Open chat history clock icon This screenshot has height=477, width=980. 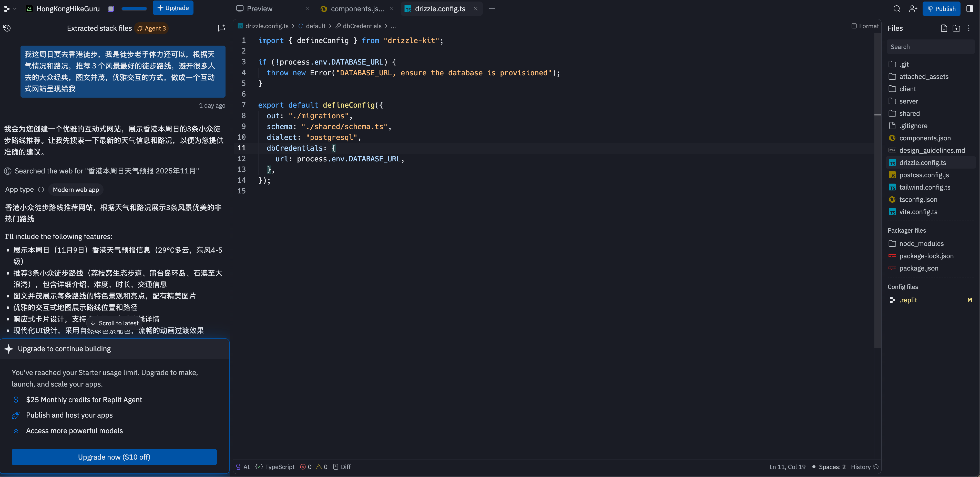pyautogui.click(x=7, y=28)
